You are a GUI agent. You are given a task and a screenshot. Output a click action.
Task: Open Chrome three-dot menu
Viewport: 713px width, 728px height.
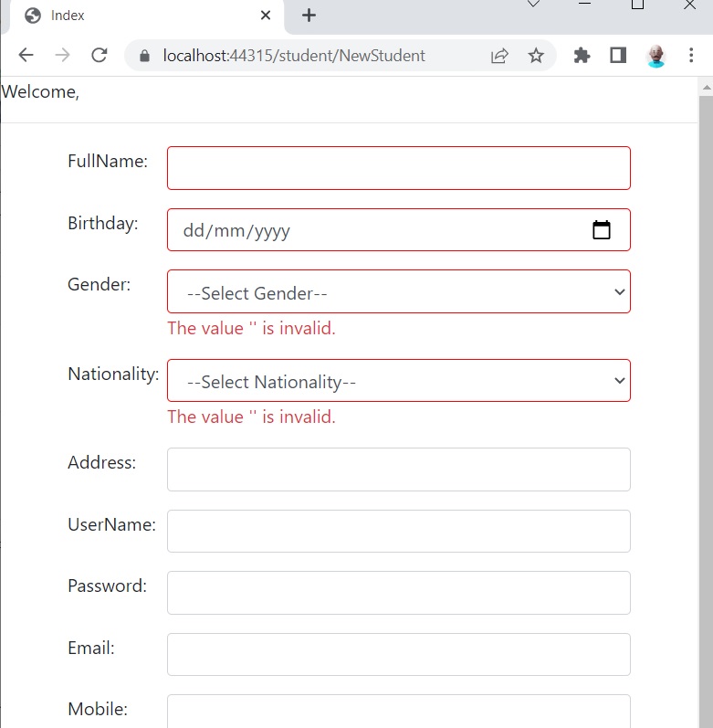point(691,55)
